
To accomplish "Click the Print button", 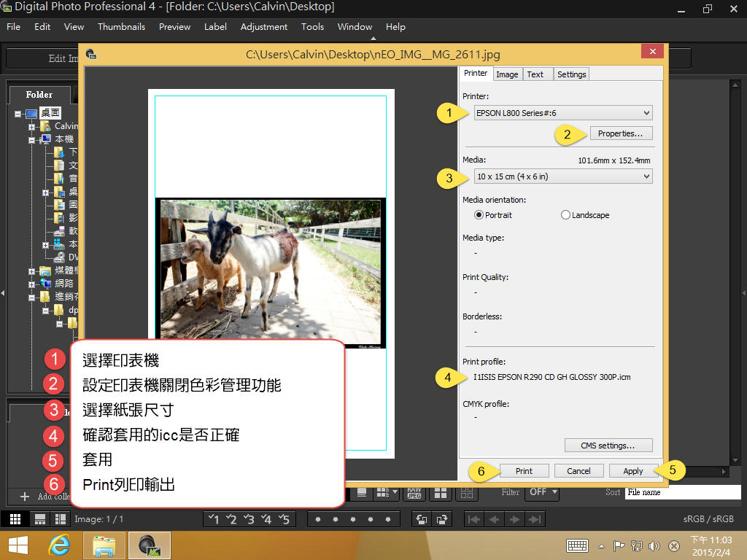I will (524, 471).
